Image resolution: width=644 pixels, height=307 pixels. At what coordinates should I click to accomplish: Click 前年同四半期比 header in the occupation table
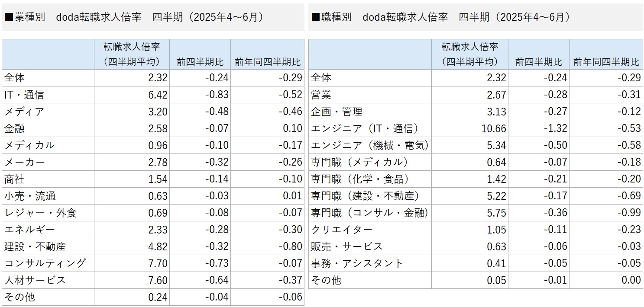click(x=606, y=62)
